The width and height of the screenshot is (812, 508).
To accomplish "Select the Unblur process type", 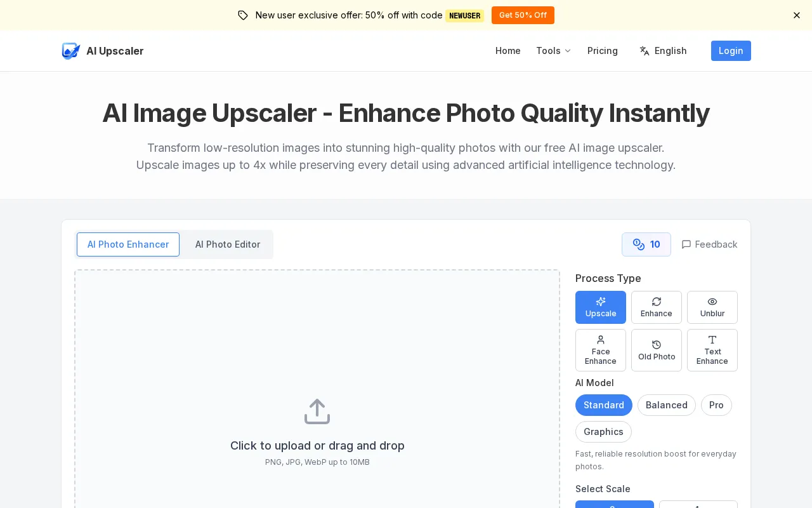I will click(712, 307).
